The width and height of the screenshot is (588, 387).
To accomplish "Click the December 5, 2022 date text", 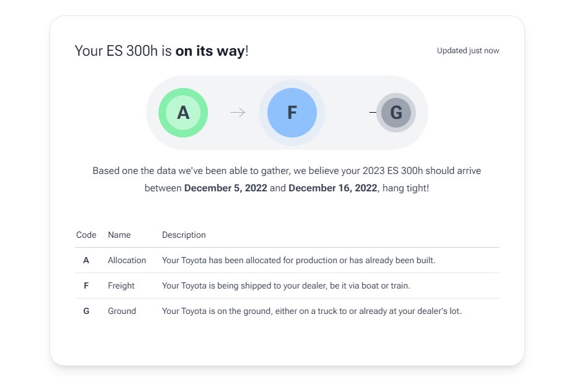I will tap(226, 188).
